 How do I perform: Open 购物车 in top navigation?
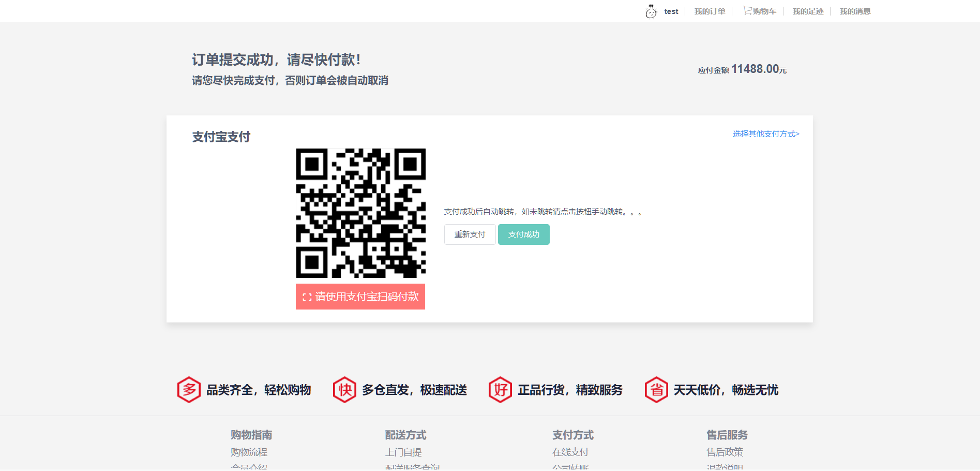coord(764,11)
